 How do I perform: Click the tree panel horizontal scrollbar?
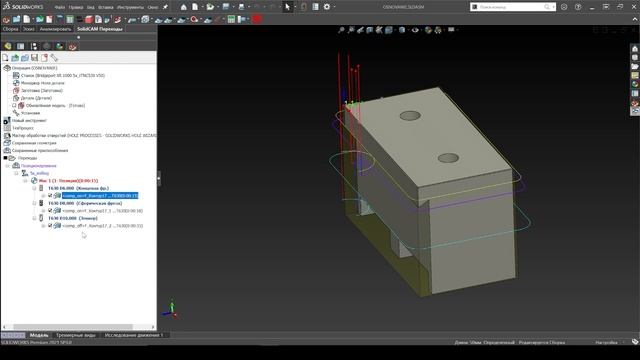[73, 327]
